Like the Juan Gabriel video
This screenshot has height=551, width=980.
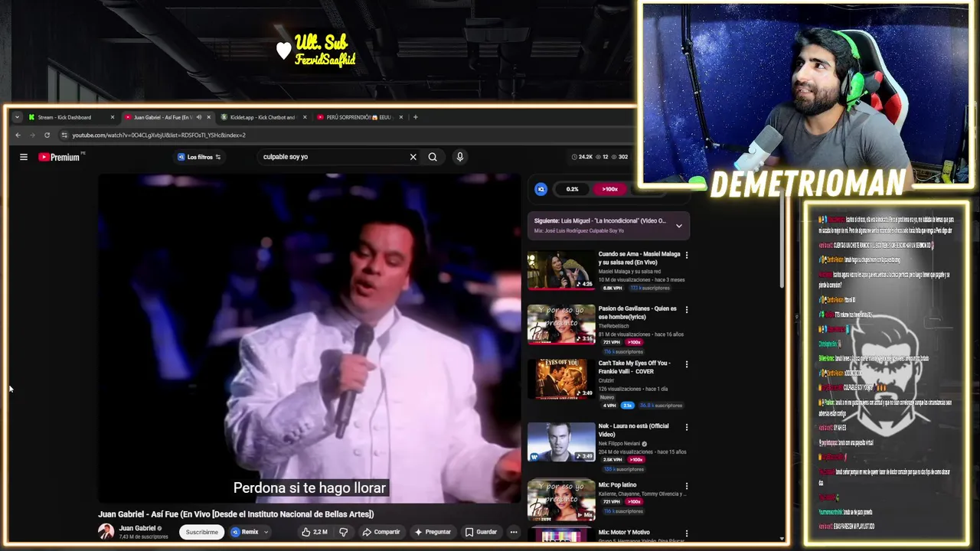pos(315,532)
